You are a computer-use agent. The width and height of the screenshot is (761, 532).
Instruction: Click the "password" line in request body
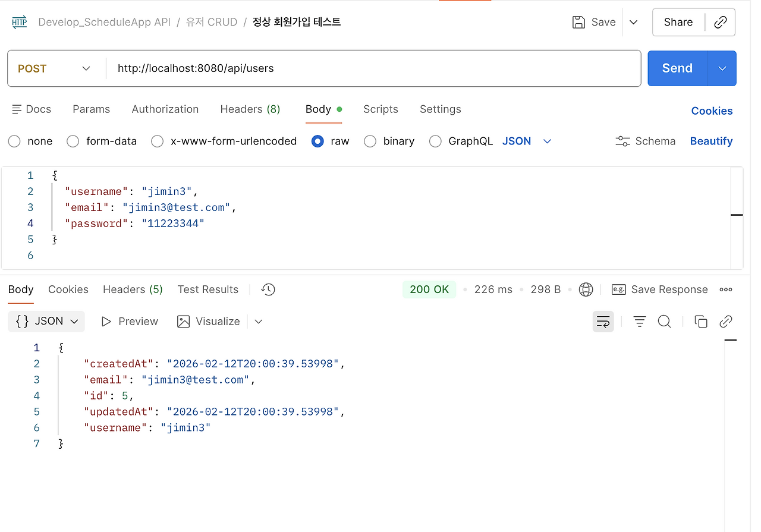[134, 223]
